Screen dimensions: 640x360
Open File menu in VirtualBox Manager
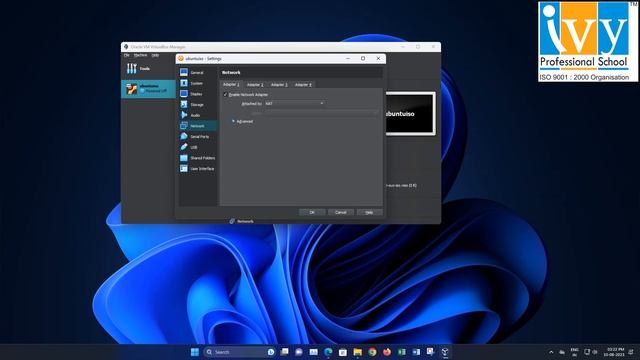point(127,55)
